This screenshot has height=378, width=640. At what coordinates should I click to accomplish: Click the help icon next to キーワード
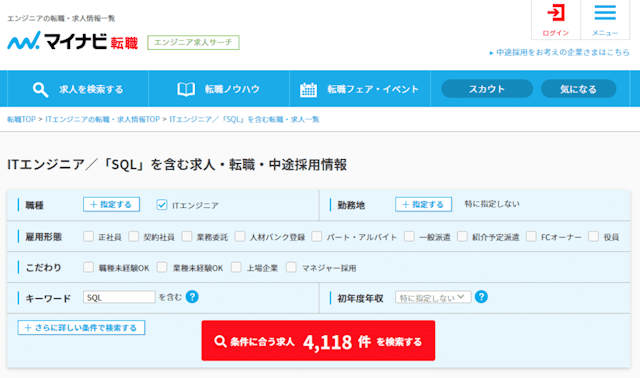(192, 297)
